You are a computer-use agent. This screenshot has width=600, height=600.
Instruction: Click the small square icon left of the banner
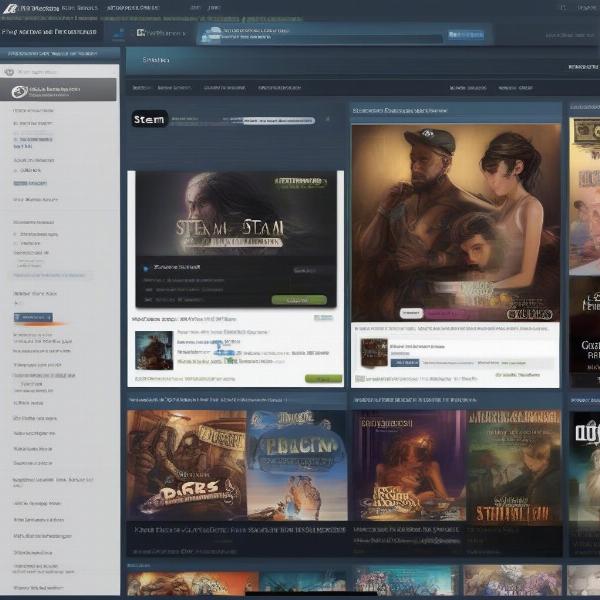pos(140,33)
